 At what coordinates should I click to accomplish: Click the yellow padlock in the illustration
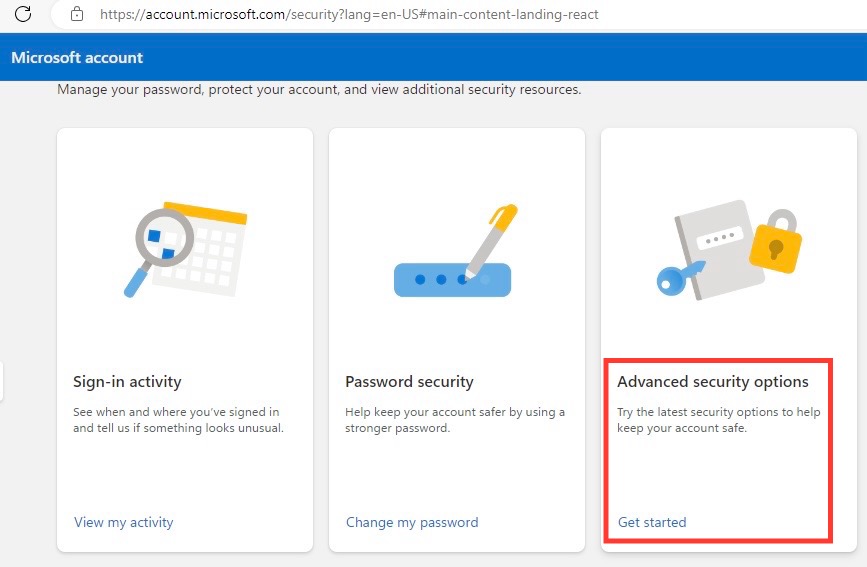pyautogui.click(x=776, y=242)
